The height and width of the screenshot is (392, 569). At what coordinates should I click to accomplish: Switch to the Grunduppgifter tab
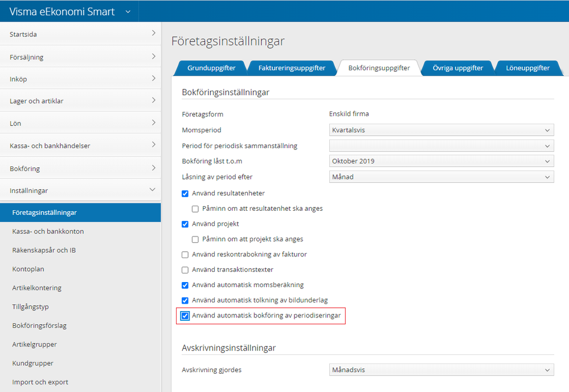[x=211, y=68]
